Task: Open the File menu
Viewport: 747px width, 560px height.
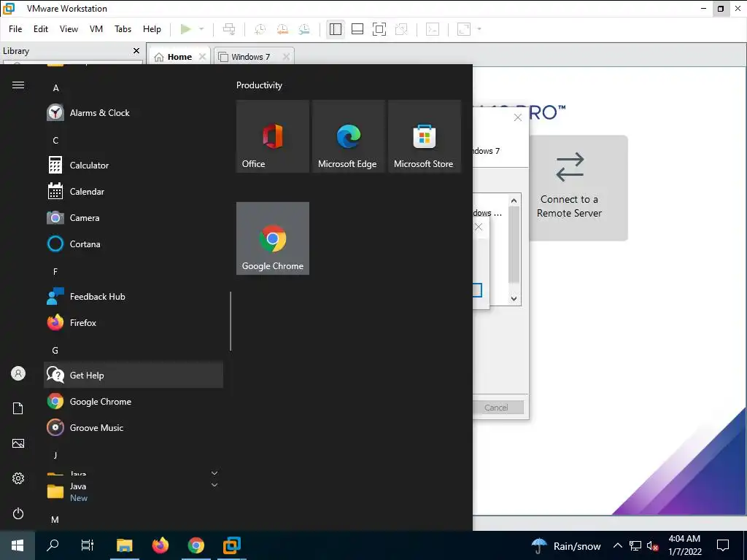Action: coord(15,29)
